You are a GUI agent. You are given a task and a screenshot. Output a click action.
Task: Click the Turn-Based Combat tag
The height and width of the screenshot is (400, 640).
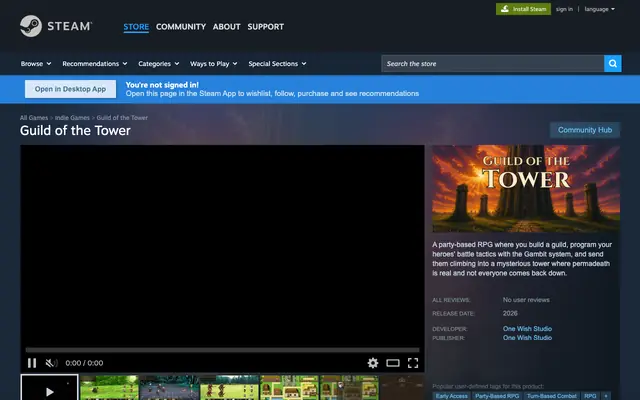[x=551, y=396]
